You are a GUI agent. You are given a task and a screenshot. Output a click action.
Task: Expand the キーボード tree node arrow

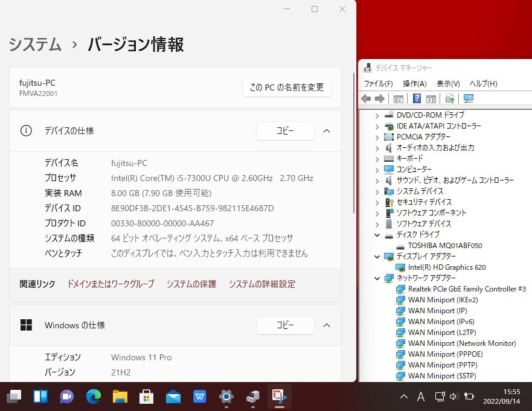click(x=377, y=159)
